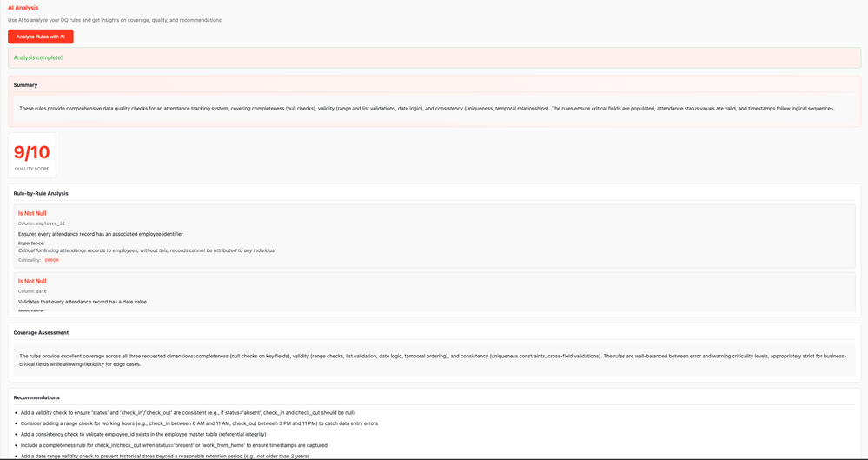The height and width of the screenshot is (460, 868).
Task: Select the second Is Not Null rule title
Action: click(32, 281)
